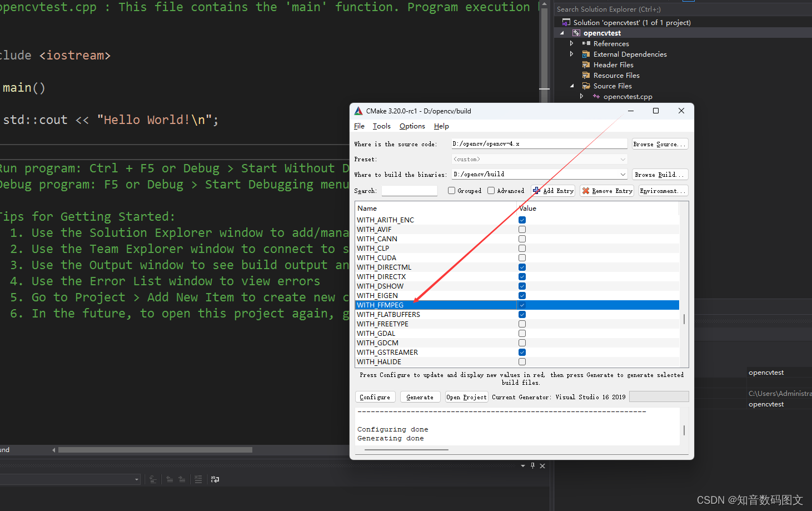Screen dimensions: 812x511
Task: Click the auto-hide pin icon on output panel
Action: tap(532, 465)
